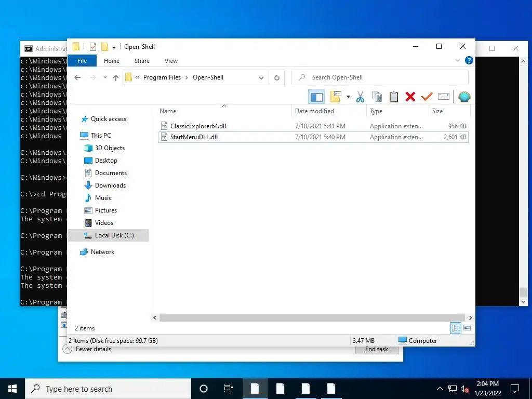Expand the ribbon with the chevron
532x399 pixels.
pos(457,60)
